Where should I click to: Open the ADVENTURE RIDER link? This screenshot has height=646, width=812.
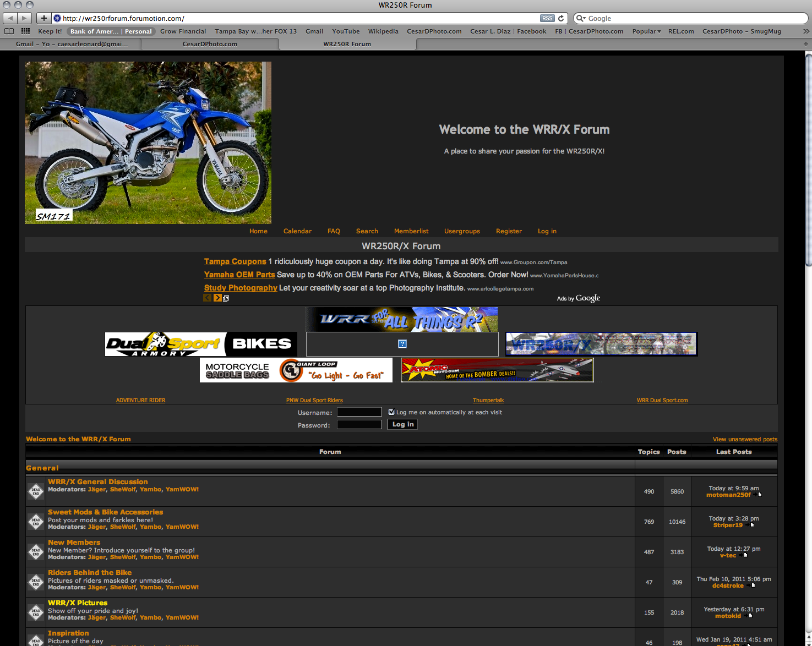tap(140, 400)
